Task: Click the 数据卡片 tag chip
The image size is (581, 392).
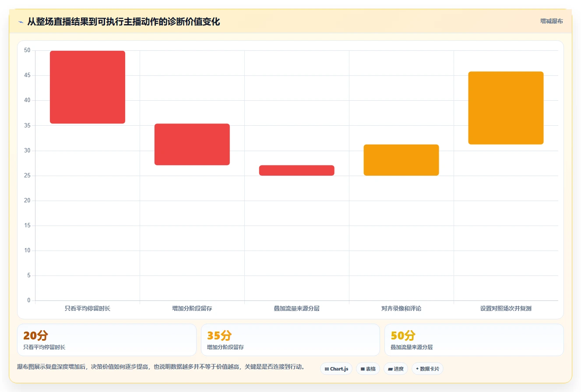Action: point(427,369)
